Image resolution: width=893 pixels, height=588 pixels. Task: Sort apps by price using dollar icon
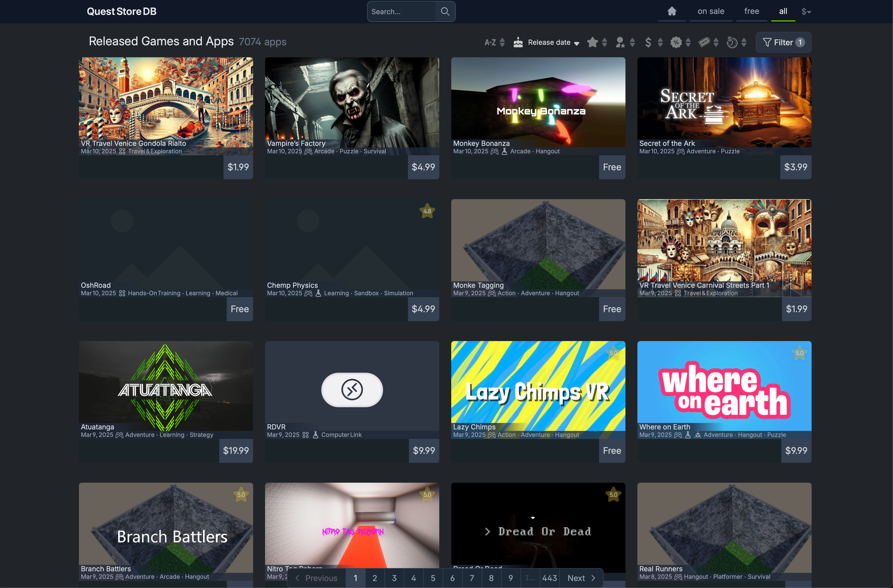coord(648,42)
